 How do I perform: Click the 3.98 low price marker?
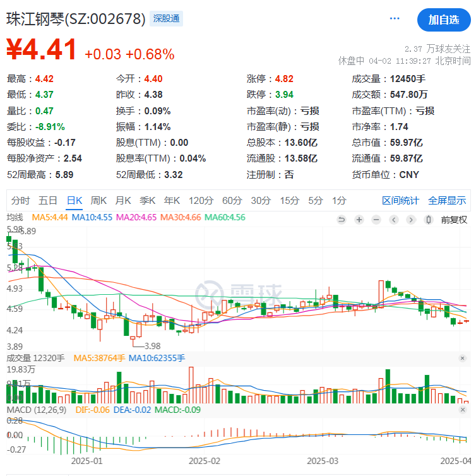click(152, 346)
